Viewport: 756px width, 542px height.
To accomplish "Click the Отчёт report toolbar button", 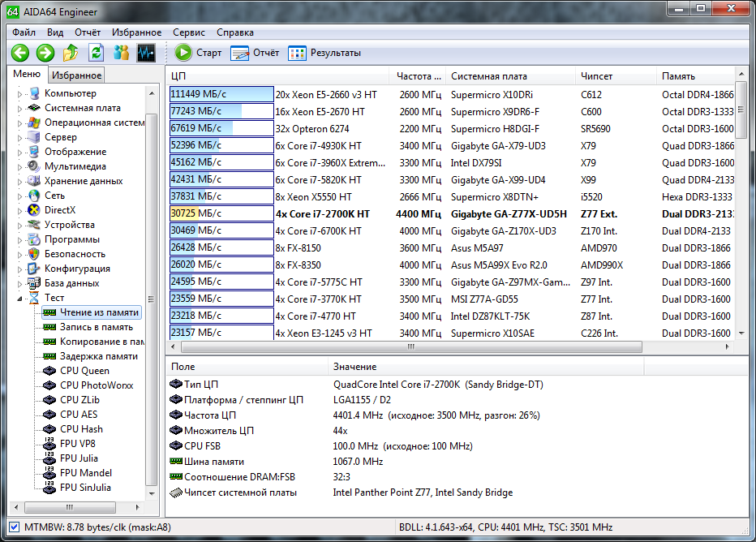I will coord(255,53).
